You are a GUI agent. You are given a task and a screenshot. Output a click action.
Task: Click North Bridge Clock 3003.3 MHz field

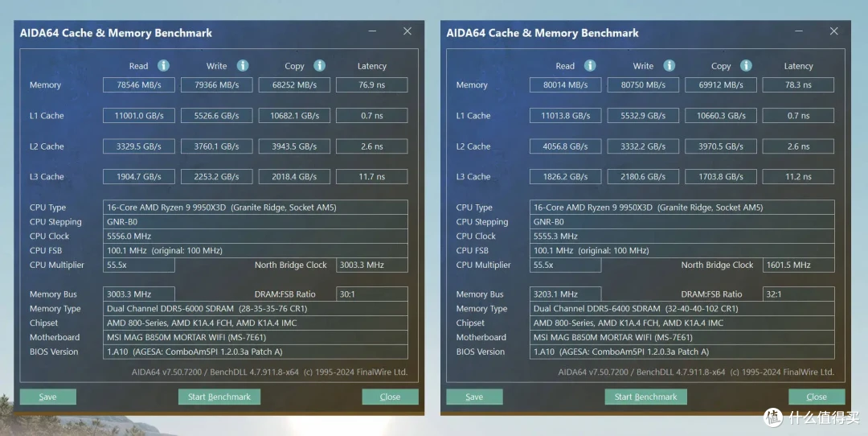[x=372, y=265]
